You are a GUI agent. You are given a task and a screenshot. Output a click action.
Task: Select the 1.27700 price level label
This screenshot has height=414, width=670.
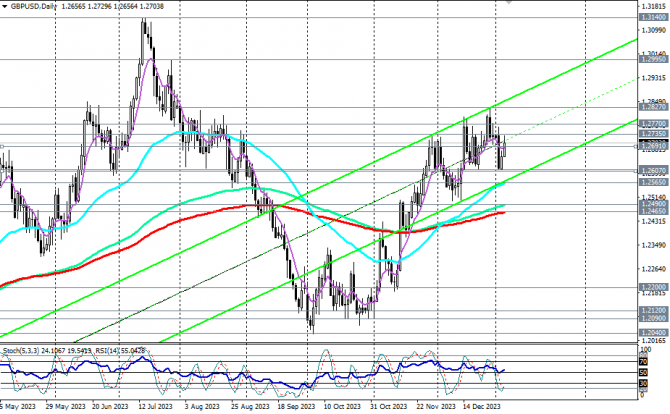click(x=653, y=124)
